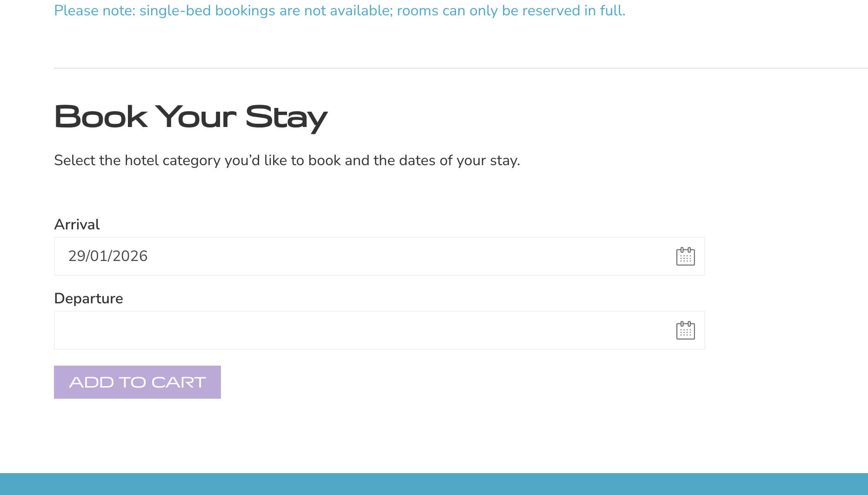Click the blue footer bar
868x495 pixels.
coord(434,484)
